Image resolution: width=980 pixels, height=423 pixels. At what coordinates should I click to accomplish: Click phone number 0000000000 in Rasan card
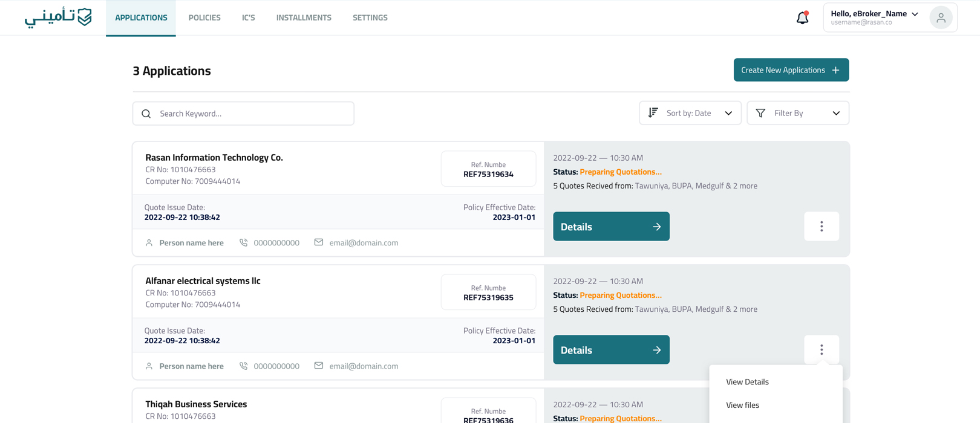(x=276, y=243)
